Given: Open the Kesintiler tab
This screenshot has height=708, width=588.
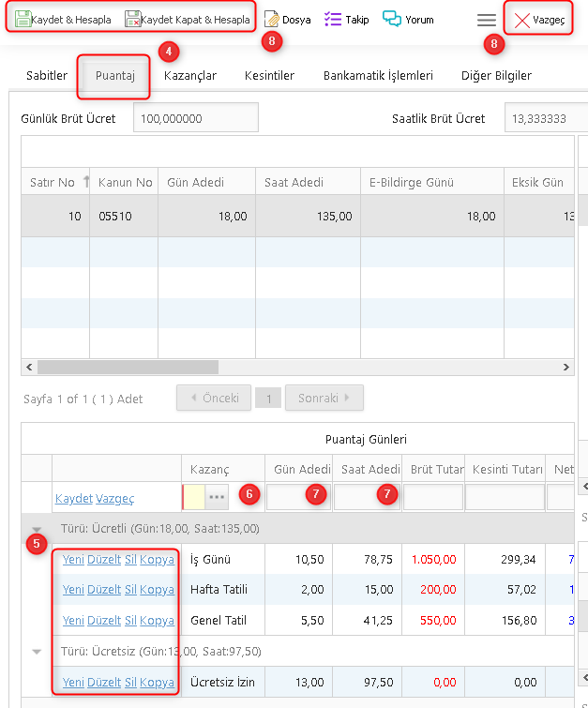Looking at the screenshot, I should click(269, 75).
